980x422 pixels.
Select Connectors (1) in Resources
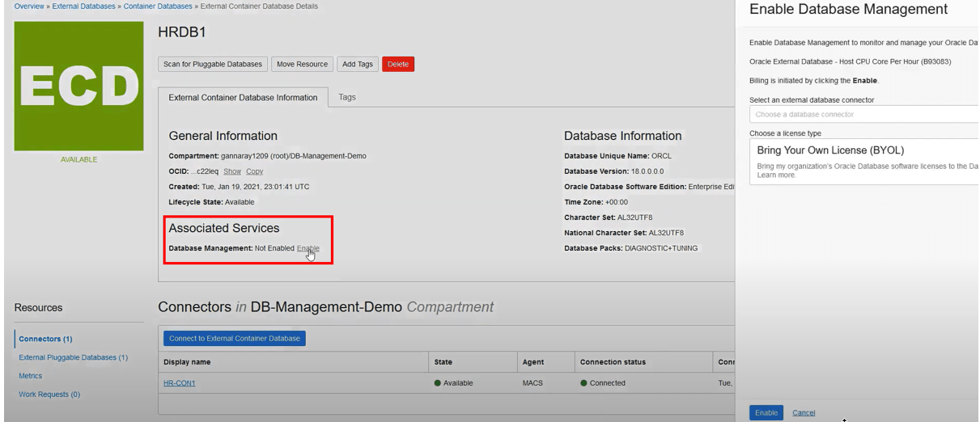[45, 339]
